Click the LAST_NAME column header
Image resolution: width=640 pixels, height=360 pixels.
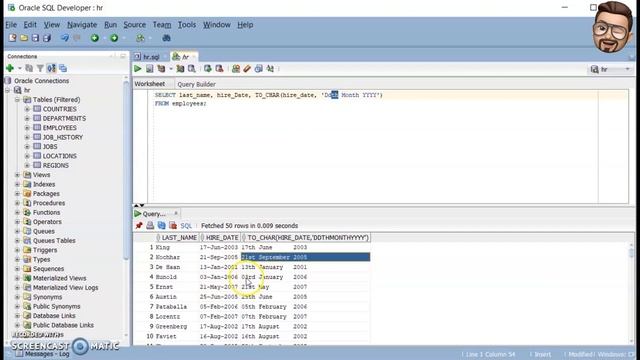click(x=178, y=238)
